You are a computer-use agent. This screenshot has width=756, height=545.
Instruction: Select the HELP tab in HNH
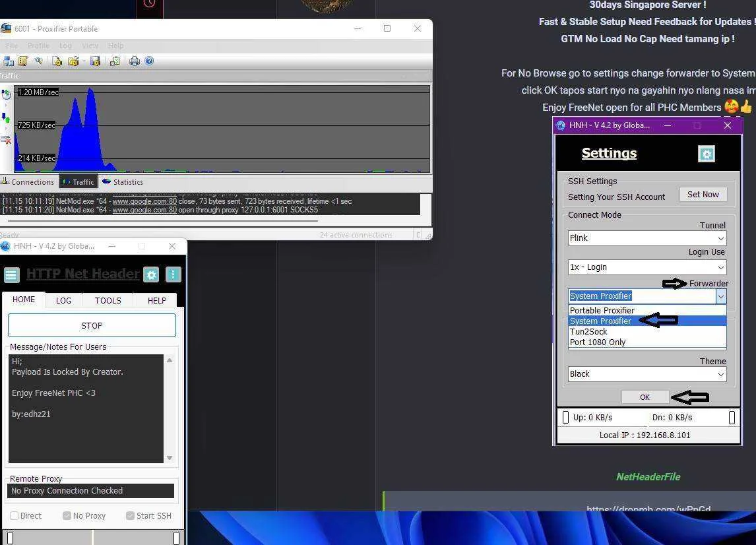point(157,300)
